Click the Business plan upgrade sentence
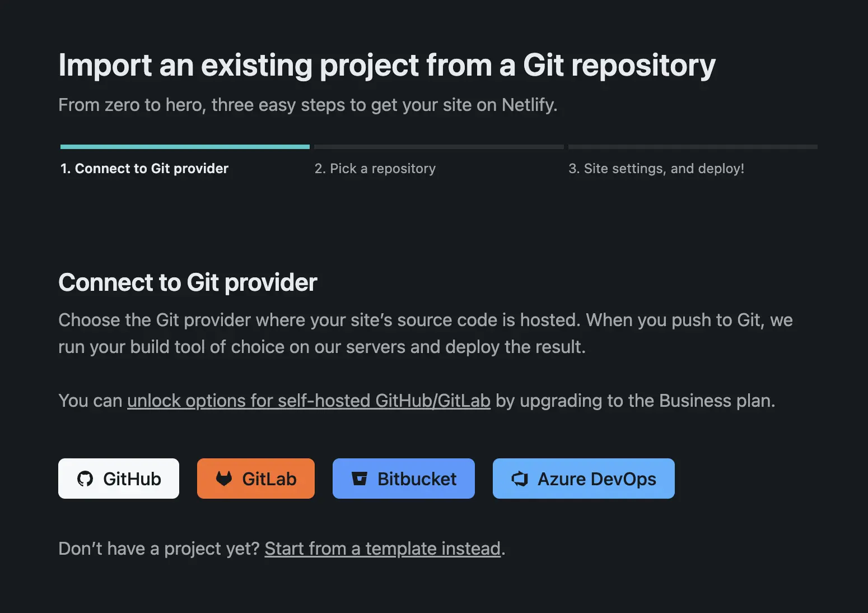This screenshot has height=613, width=868. pyautogui.click(x=633, y=401)
